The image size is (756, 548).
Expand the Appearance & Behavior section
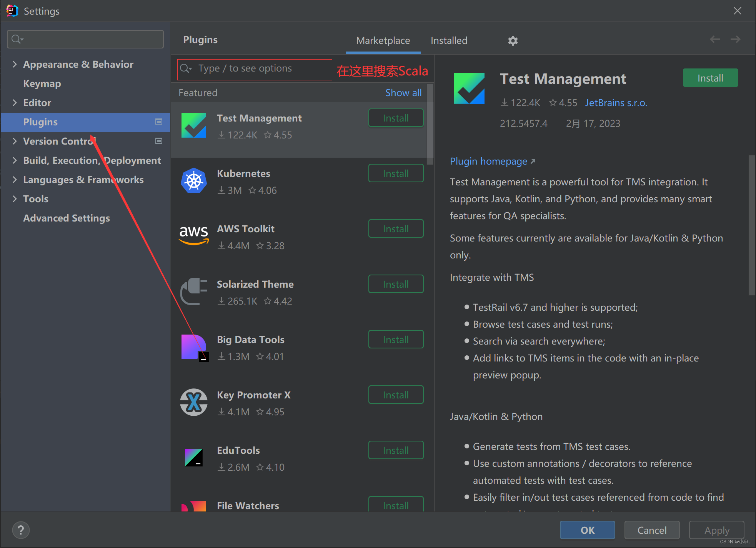point(15,64)
